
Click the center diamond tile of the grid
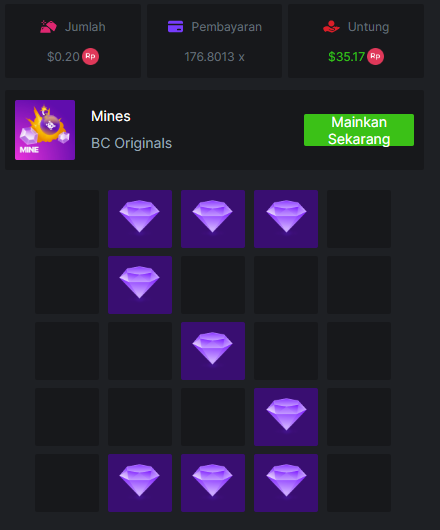pos(213,351)
